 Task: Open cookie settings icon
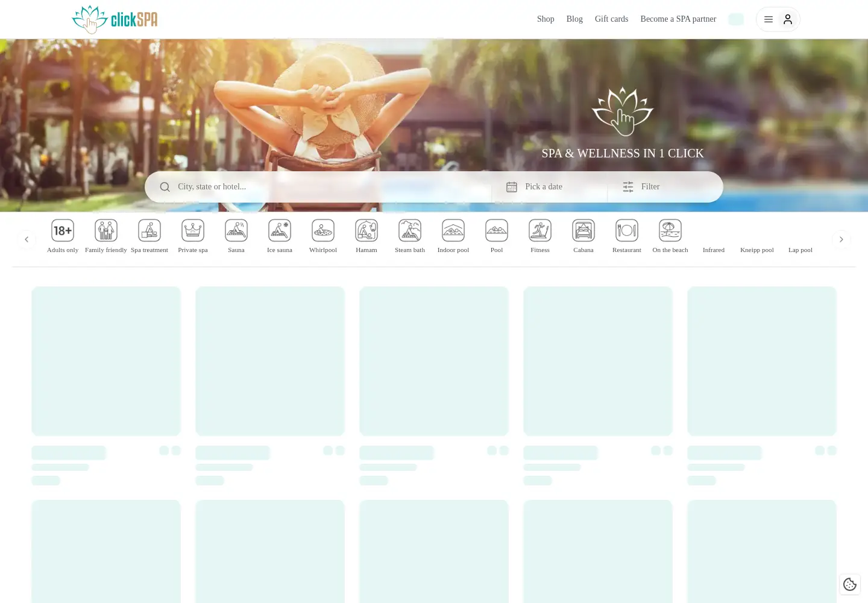point(850,584)
